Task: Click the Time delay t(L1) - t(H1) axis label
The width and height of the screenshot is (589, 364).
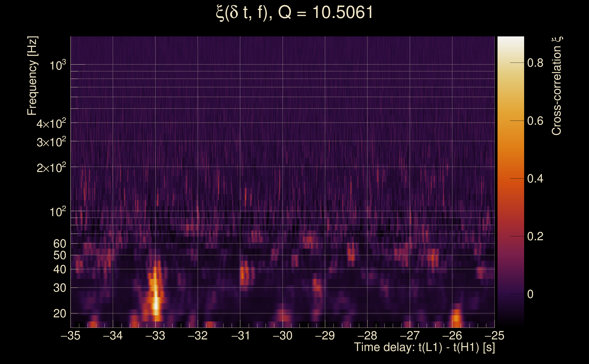Action: point(424,347)
